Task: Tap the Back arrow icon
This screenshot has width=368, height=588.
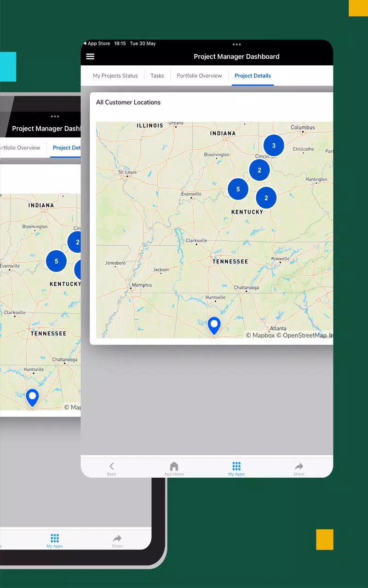Action: (111, 466)
